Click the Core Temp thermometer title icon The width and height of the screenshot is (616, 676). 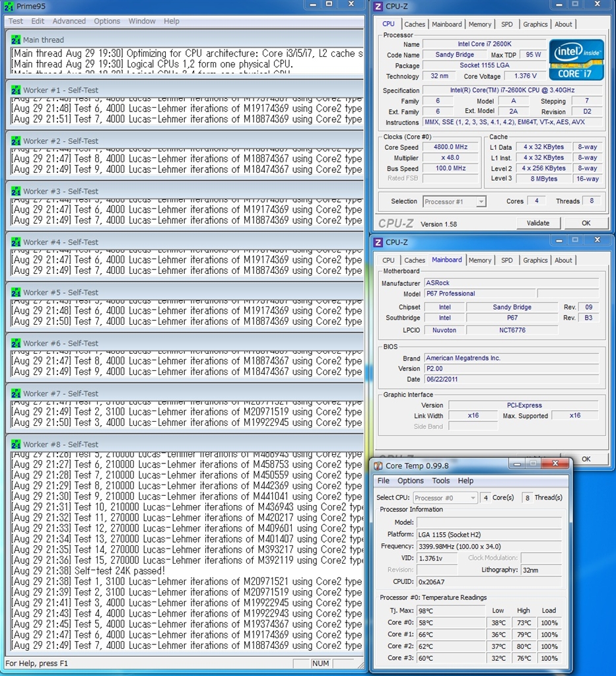tap(378, 466)
